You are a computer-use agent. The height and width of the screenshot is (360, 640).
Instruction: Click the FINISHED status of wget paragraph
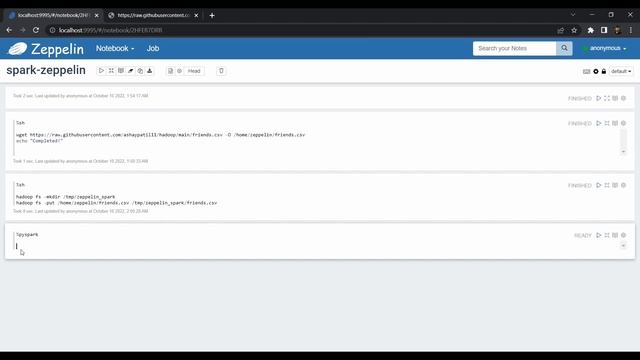(580, 124)
